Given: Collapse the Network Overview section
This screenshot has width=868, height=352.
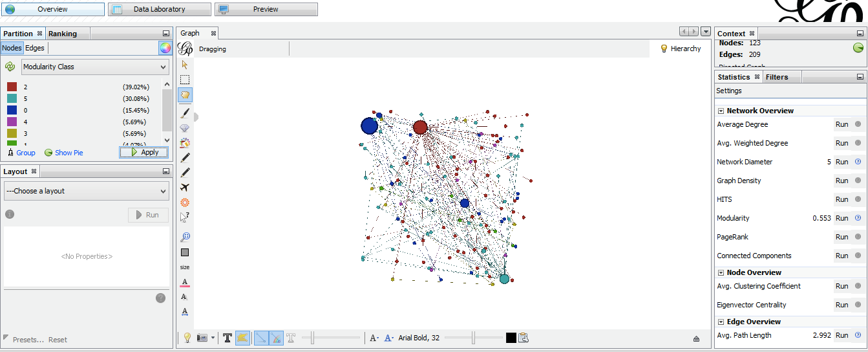Looking at the screenshot, I should pyautogui.click(x=721, y=111).
